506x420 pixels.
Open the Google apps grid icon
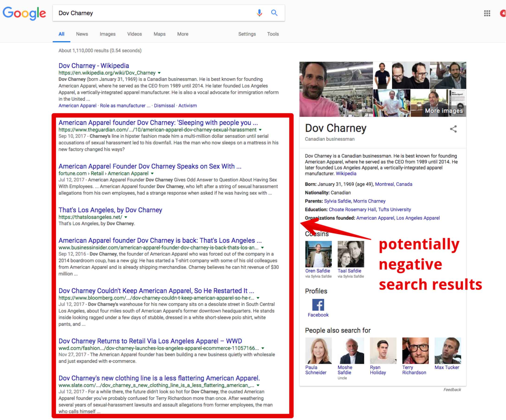pyautogui.click(x=487, y=13)
